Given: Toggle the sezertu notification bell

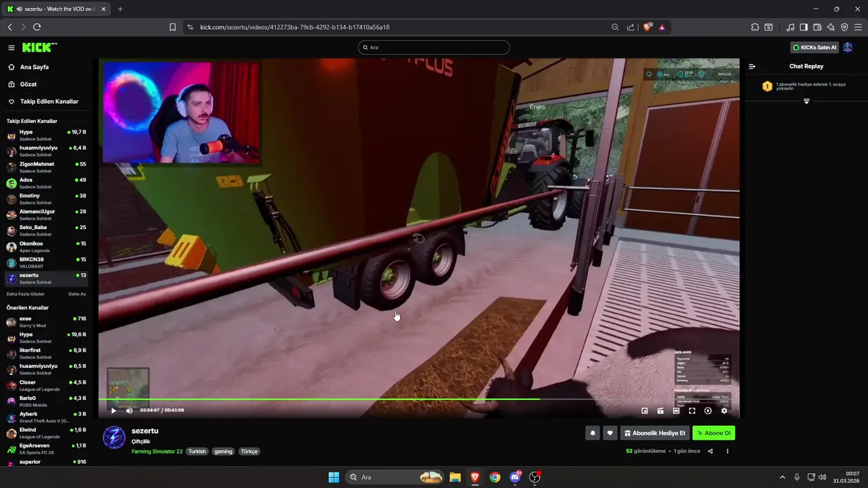Looking at the screenshot, I should pyautogui.click(x=593, y=433).
